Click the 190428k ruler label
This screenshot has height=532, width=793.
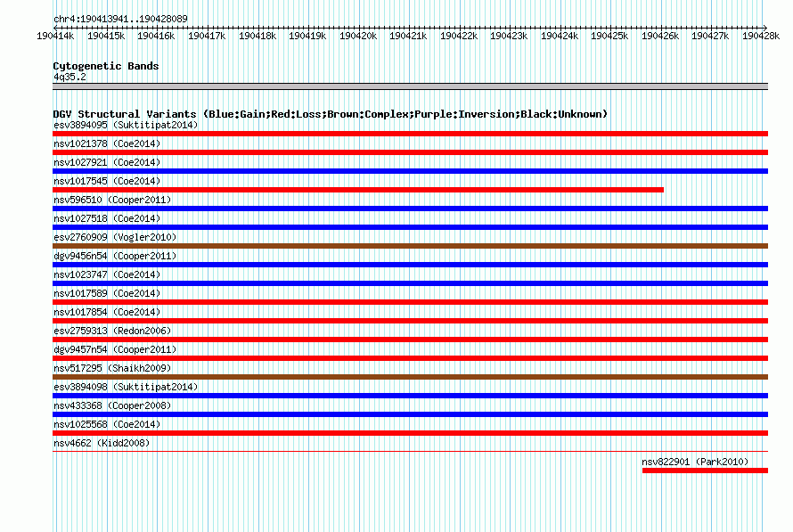[x=761, y=36]
